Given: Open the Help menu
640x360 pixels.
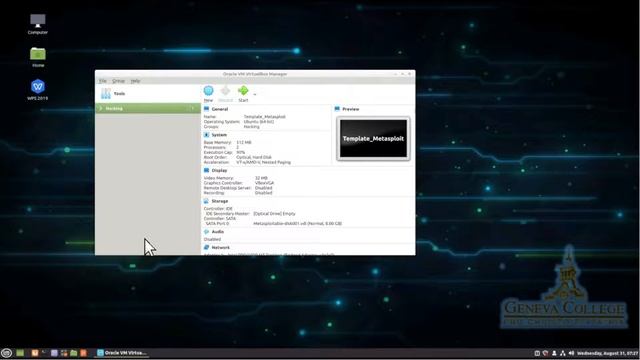Looking at the screenshot, I should [x=135, y=81].
